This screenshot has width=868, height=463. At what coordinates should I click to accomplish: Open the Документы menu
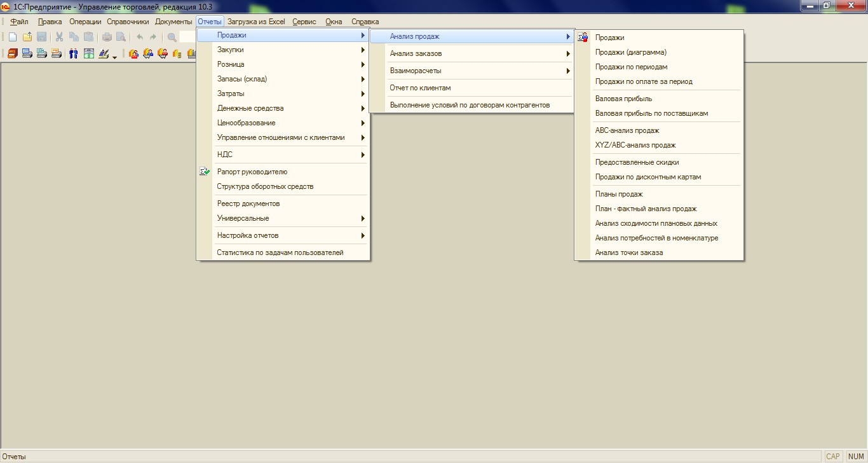pyautogui.click(x=173, y=22)
